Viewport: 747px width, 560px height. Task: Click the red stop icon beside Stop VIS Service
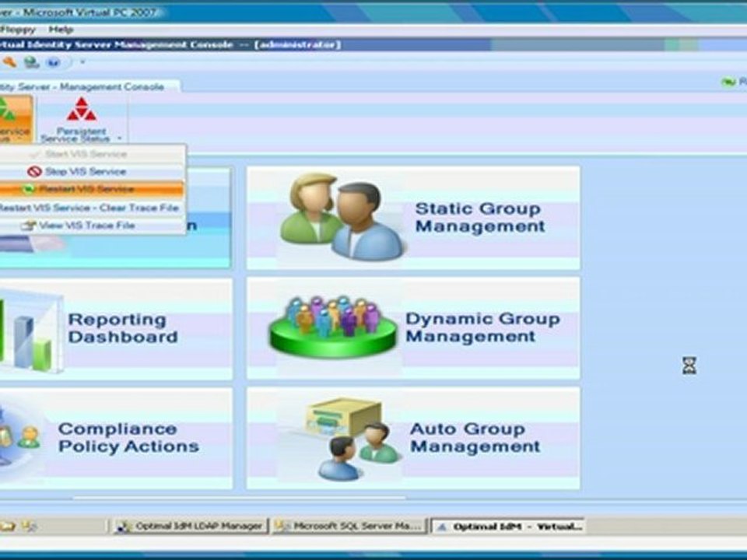tap(34, 171)
